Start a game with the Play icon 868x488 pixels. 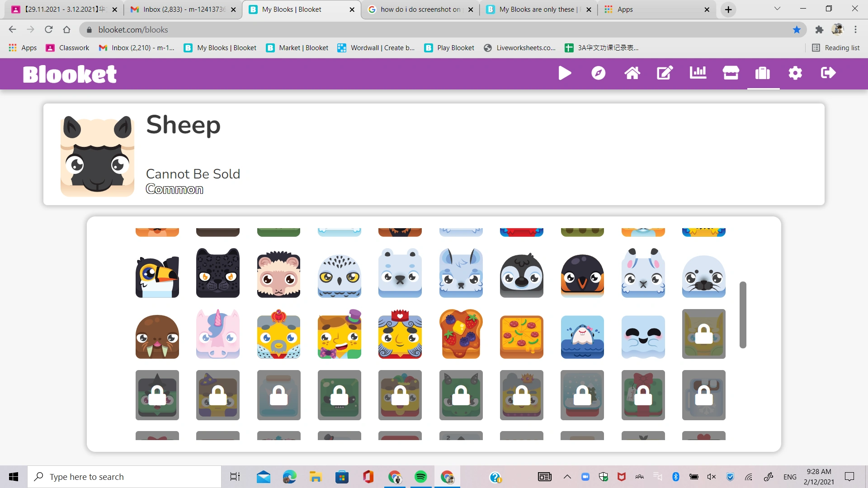point(564,73)
